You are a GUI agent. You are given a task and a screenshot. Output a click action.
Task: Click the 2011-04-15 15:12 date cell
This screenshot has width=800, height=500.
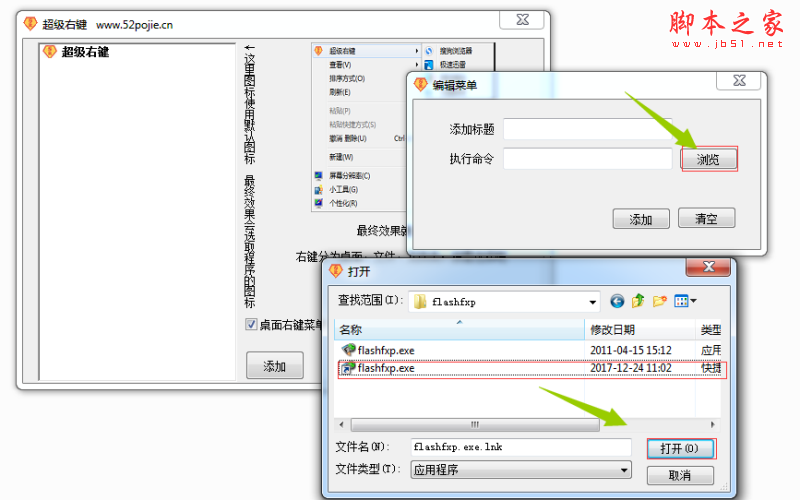[x=631, y=350]
